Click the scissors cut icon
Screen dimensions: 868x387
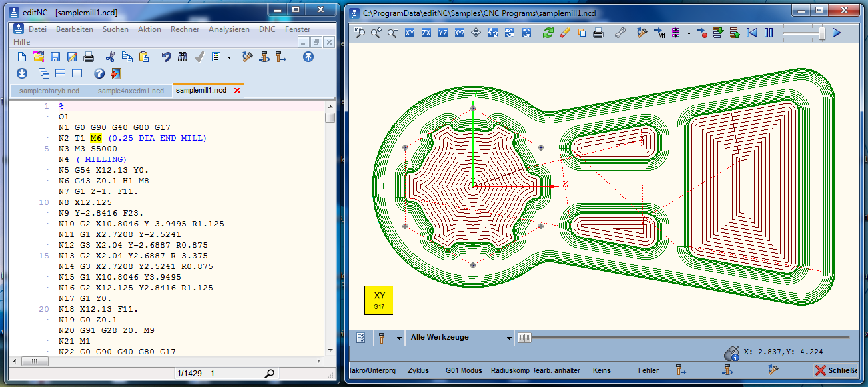[111, 57]
